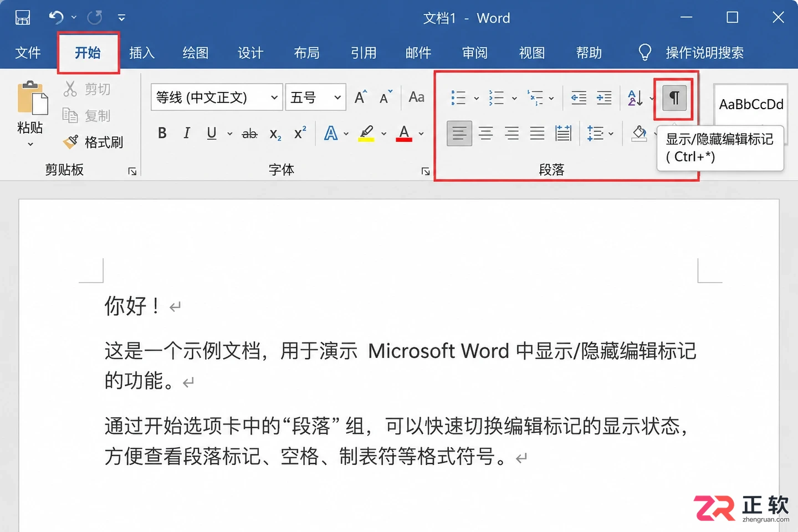The height and width of the screenshot is (532, 798).
Task: Toggle Strikethrough formatting
Action: (250, 134)
